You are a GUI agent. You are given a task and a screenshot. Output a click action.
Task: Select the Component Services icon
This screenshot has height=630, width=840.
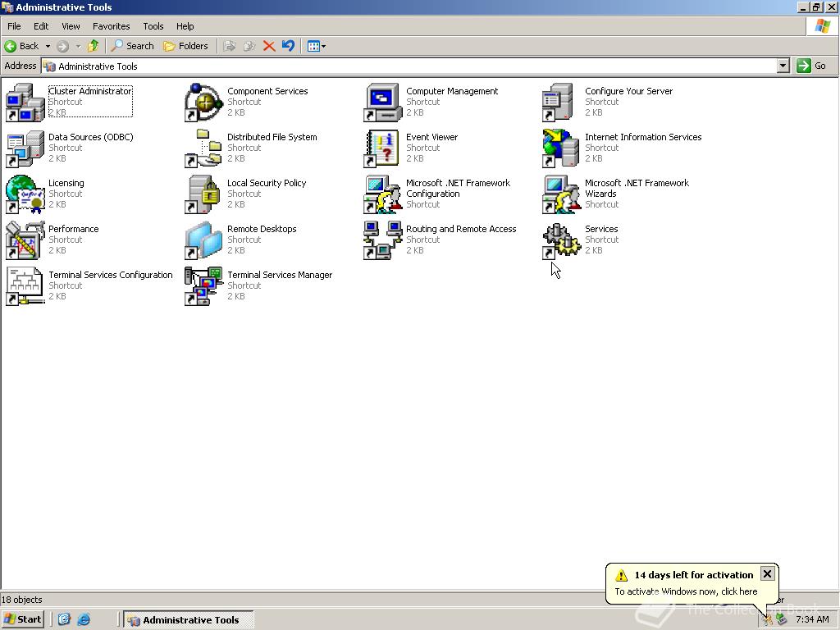[x=203, y=103]
